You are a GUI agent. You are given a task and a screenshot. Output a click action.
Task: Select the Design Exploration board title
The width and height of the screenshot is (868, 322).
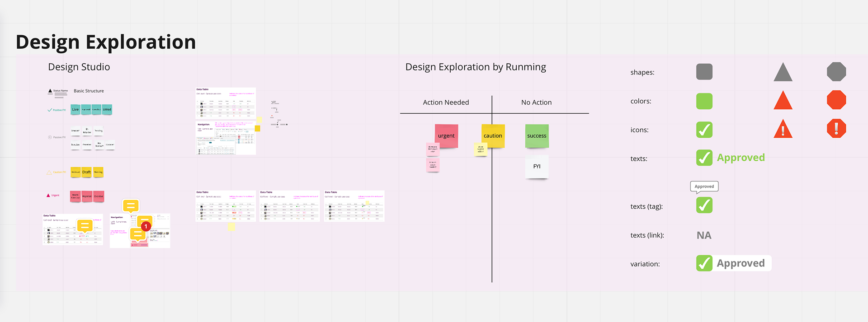coord(106,42)
